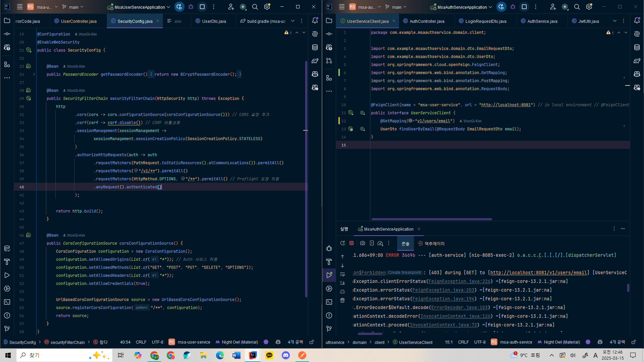The height and width of the screenshot is (362, 644).
Task: Open KakaoTalk from the Windows taskbar
Action: click(x=269, y=355)
